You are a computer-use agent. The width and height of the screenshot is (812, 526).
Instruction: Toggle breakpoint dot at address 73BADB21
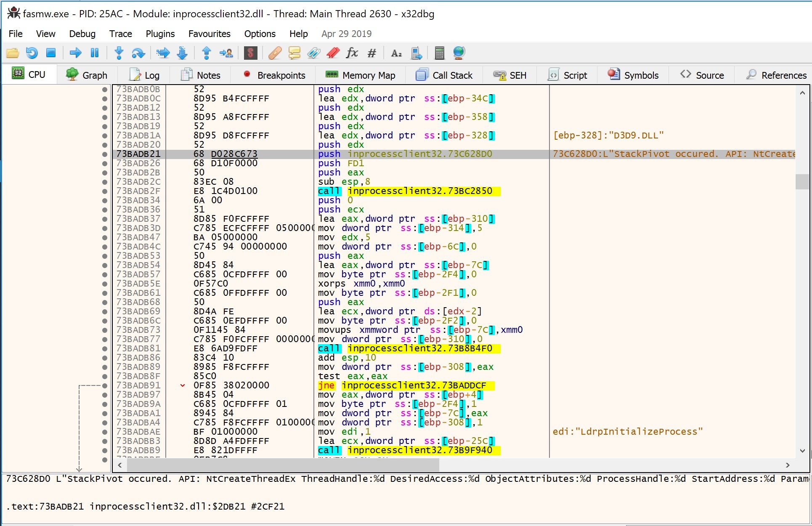[105, 154]
